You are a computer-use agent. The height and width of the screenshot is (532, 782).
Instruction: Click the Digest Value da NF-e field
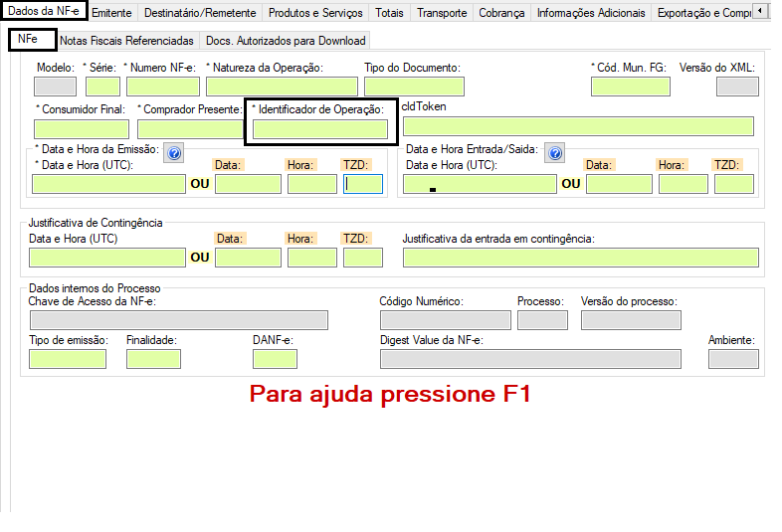530,360
